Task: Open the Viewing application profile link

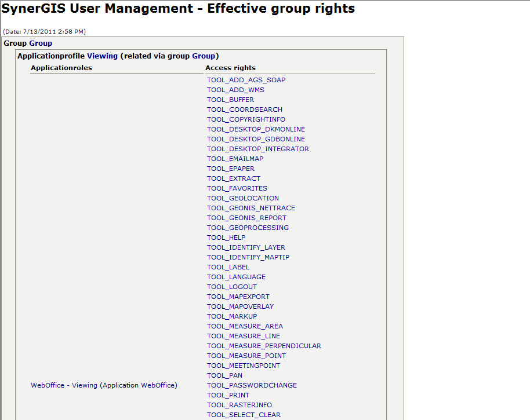Action: (x=102, y=56)
